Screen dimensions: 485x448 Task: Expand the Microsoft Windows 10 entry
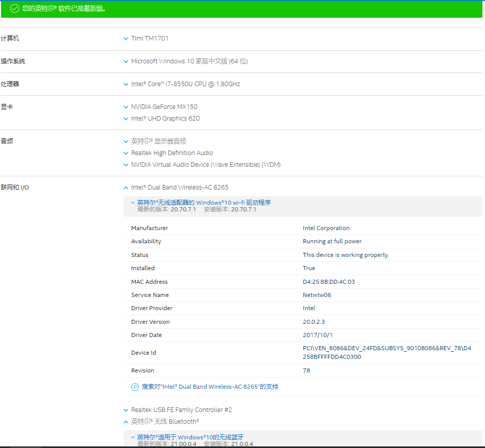pyautogui.click(x=126, y=61)
